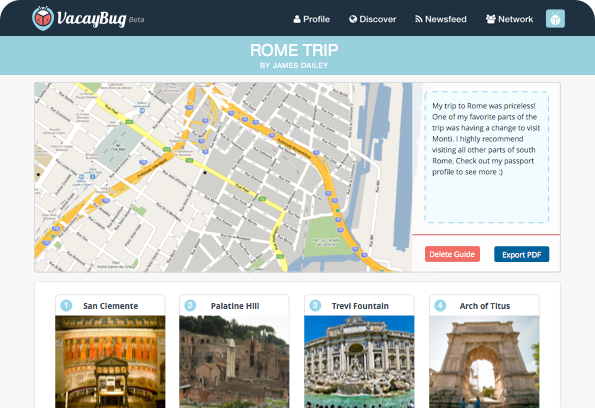Open the Newsfeed menu item
Screen dimensions: 595x408
(441, 19)
